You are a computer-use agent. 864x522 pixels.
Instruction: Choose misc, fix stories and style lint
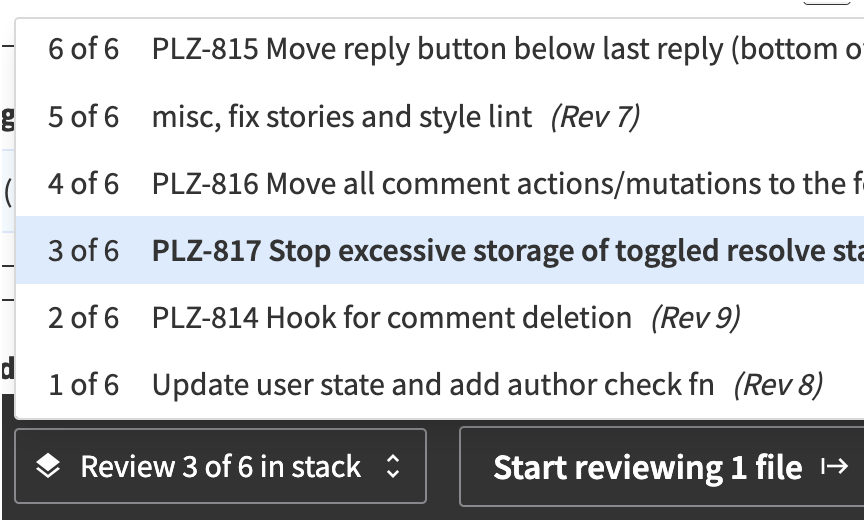coord(440,117)
